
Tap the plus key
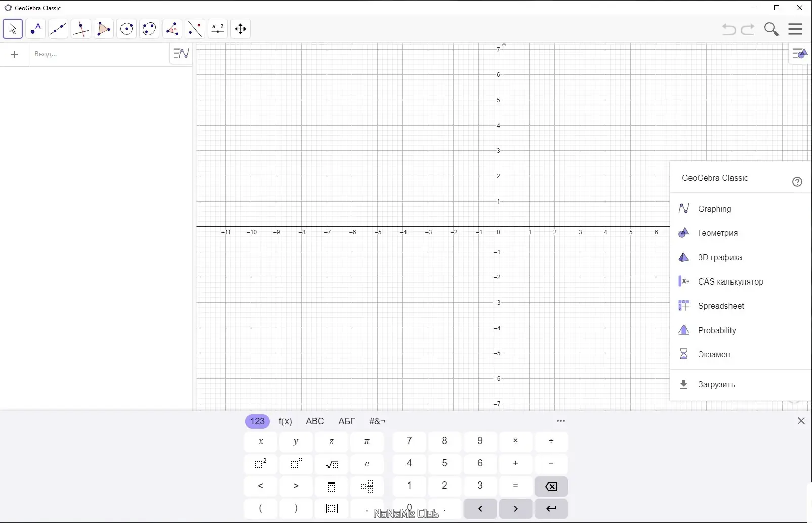tap(516, 463)
